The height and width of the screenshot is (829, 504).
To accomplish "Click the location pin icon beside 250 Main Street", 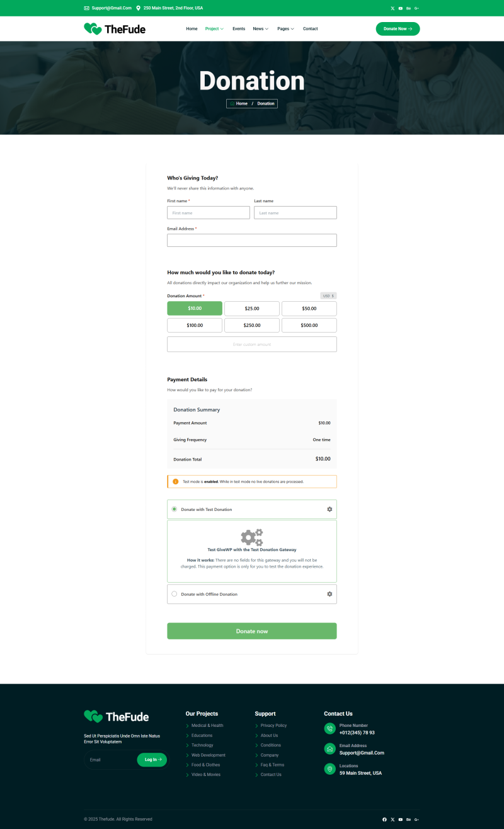I will (140, 8).
